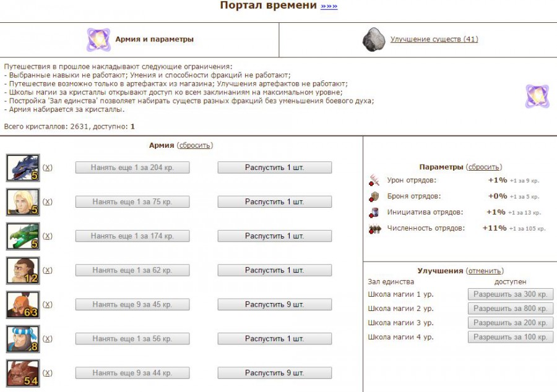Open the bald creature portrait showing 12
This screenshot has width=557, height=392.
click(x=23, y=271)
